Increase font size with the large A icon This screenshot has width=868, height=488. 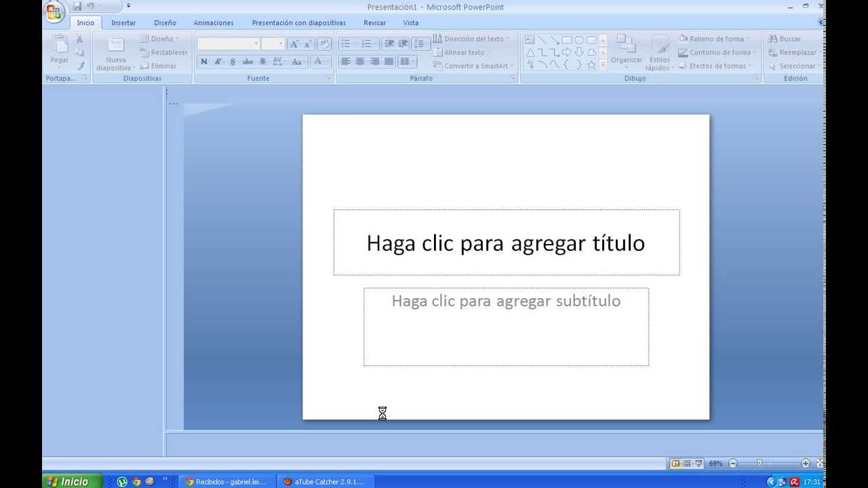pos(294,44)
